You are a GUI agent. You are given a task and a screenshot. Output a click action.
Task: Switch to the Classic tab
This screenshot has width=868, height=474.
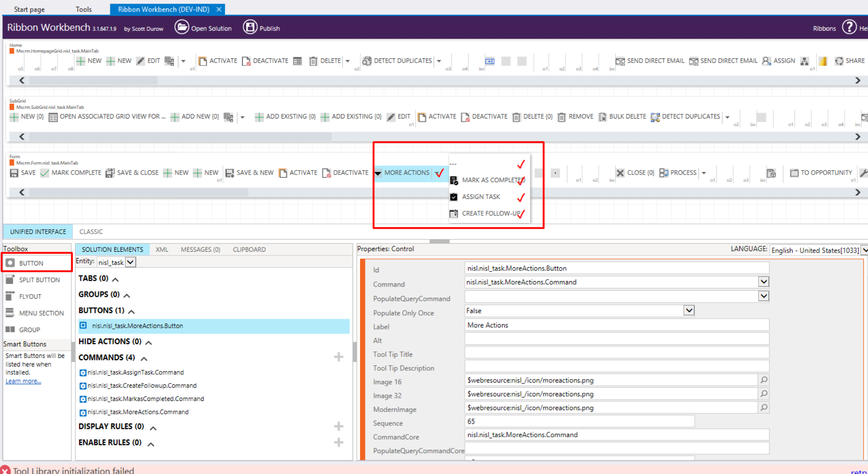91,231
